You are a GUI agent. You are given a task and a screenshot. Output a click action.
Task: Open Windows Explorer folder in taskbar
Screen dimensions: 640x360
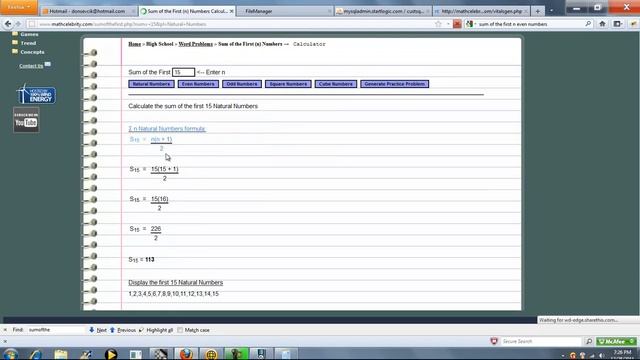[x=61, y=354]
